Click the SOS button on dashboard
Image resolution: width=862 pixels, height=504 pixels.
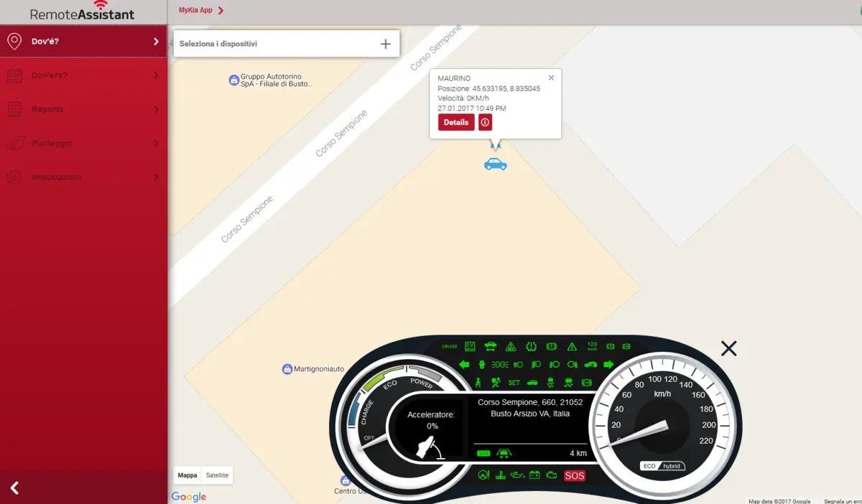pyautogui.click(x=575, y=475)
